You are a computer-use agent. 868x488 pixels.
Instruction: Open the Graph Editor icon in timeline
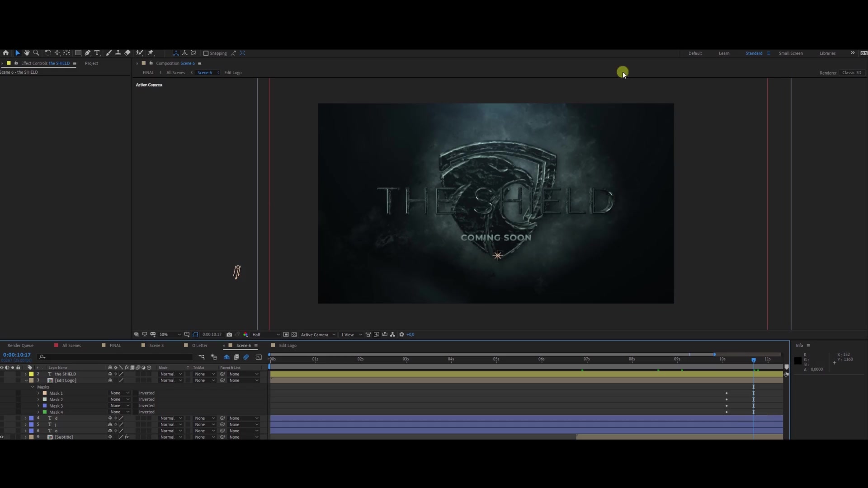point(259,357)
